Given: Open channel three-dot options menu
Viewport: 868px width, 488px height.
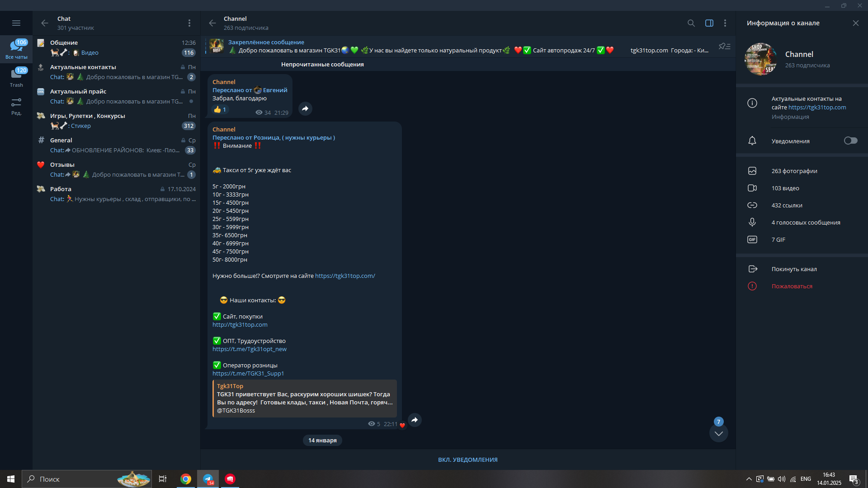Looking at the screenshot, I should [x=725, y=23].
